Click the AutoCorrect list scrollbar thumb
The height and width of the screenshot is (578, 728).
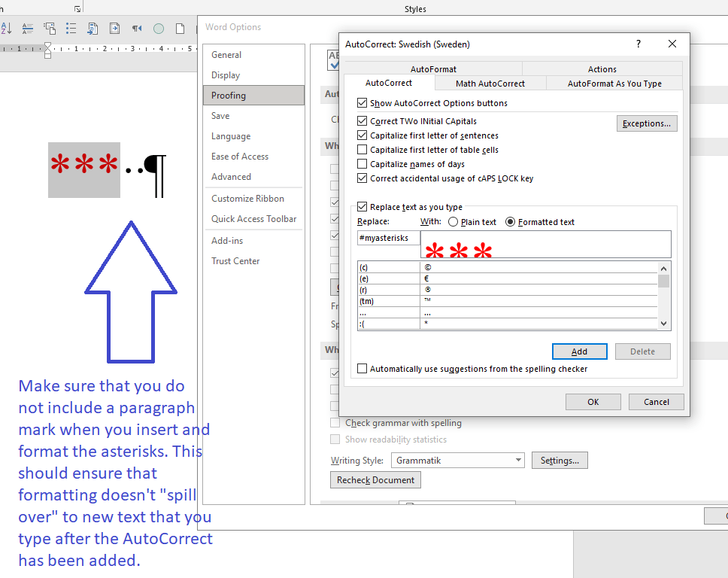[x=663, y=281]
